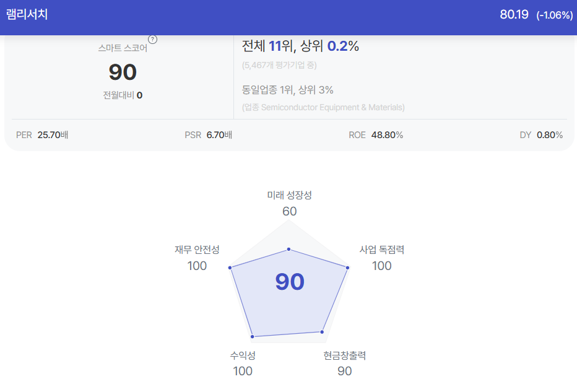Select the 전월대비 0 change text
Screen dimensions: 577x392
click(123, 95)
